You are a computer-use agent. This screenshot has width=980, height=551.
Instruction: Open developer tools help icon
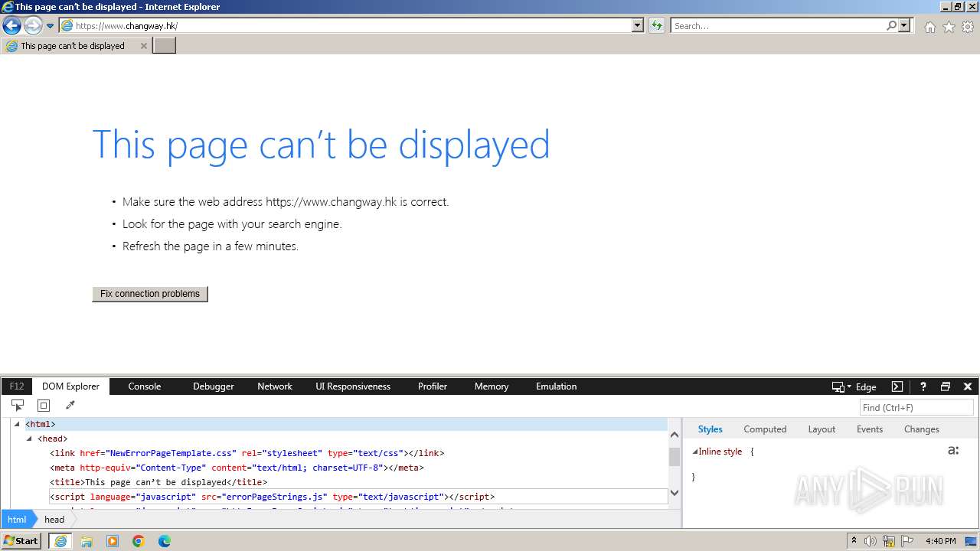click(x=923, y=386)
